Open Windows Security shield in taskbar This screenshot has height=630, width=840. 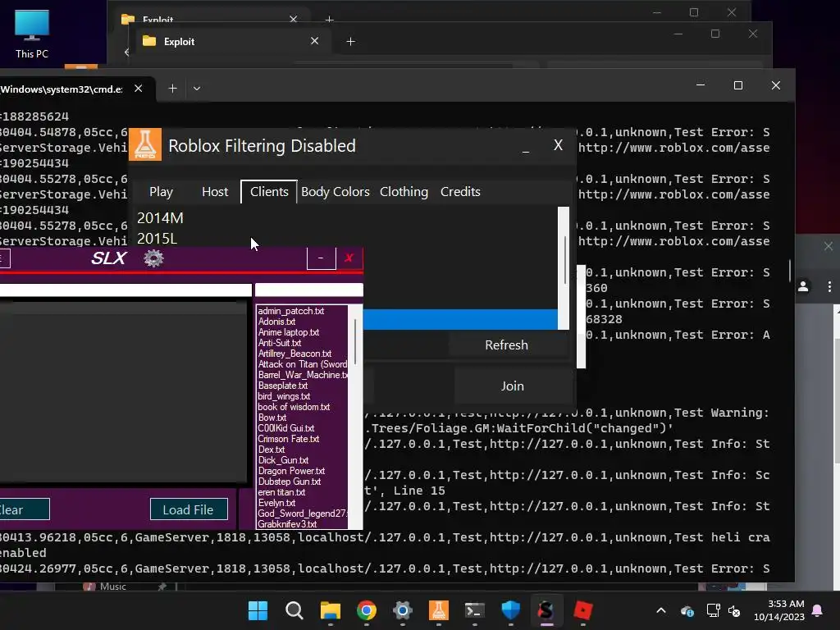pyautogui.click(x=510, y=610)
